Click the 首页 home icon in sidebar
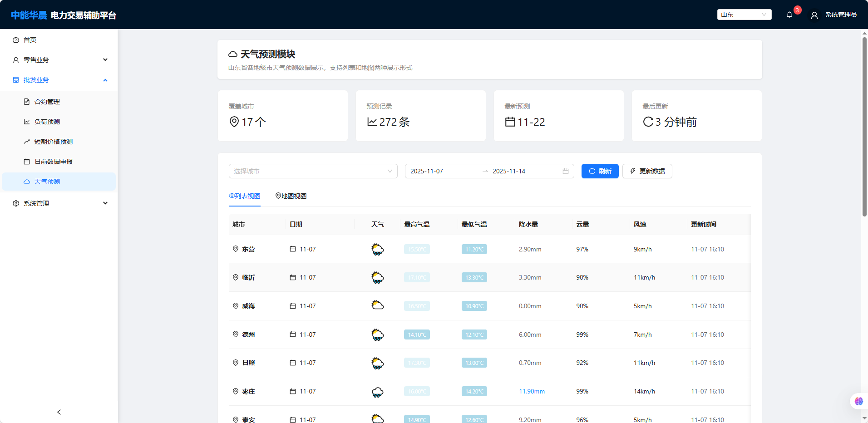 (16, 39)
